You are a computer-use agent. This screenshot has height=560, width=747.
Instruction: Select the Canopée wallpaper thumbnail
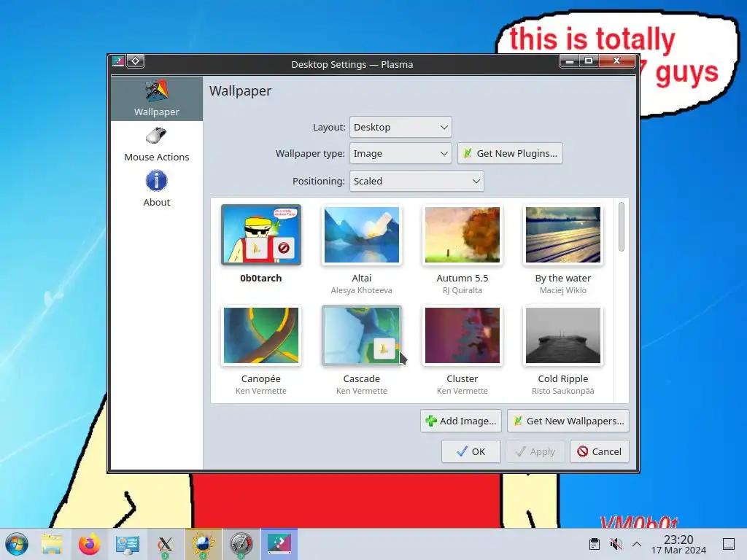point(261,335)
